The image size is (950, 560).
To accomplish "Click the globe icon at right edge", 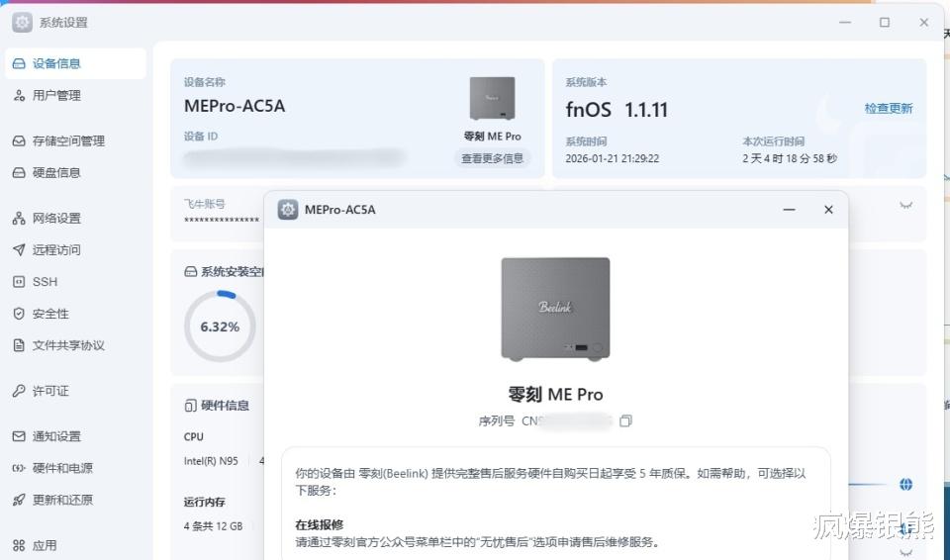I will click(x=905, y=484).
